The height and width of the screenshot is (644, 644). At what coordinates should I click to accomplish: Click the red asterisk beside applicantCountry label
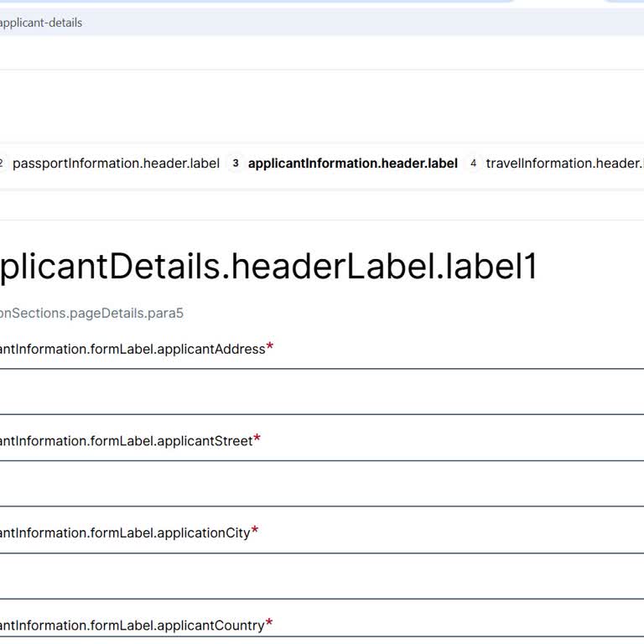point(269,624)
